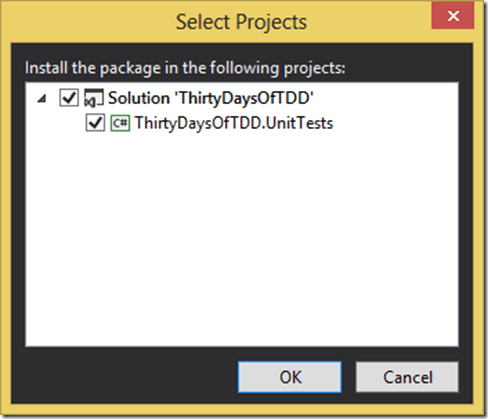This screenshot has height=419, width=488.
Task: Select the ThirtyDaysOfTDD.UnitTests project name
Action: point(234,123)
